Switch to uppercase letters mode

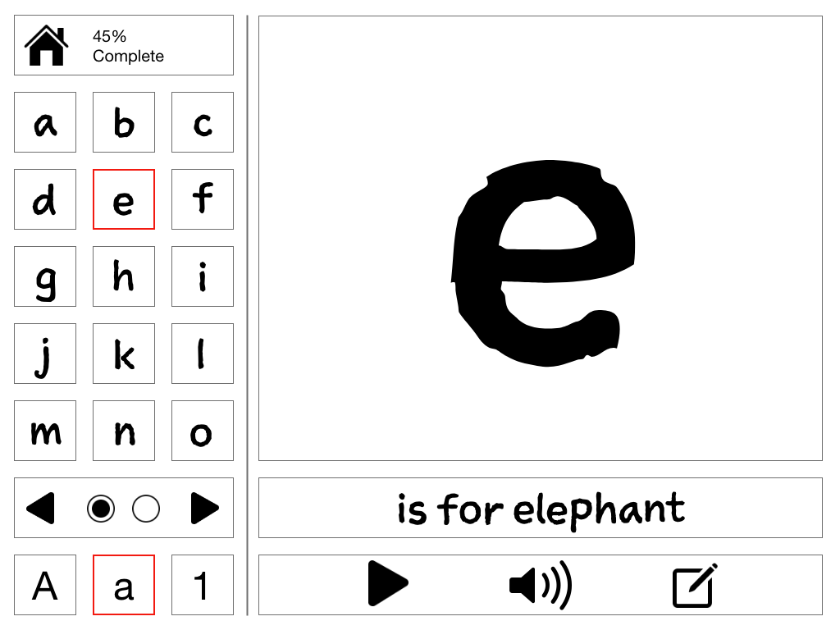pyautogui.click(x=45, y=585)
